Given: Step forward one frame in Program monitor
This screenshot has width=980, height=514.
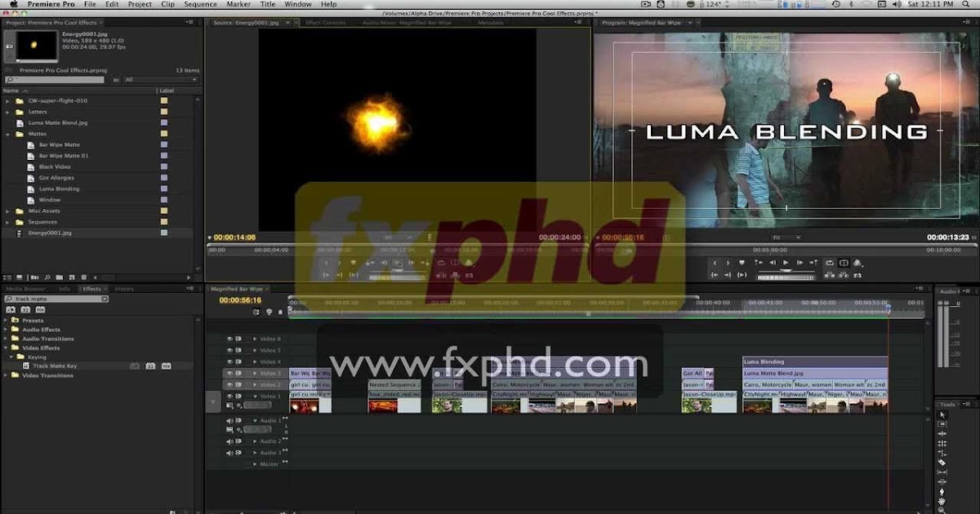Looking at the screenshot, I should point(800,263).
